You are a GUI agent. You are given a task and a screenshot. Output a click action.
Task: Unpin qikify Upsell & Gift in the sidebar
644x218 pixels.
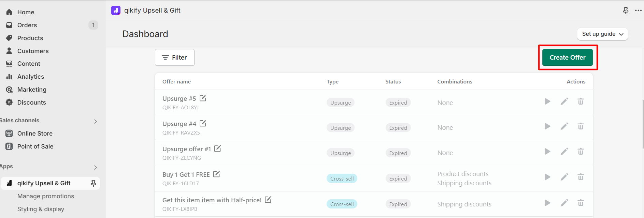coord(93,183)
